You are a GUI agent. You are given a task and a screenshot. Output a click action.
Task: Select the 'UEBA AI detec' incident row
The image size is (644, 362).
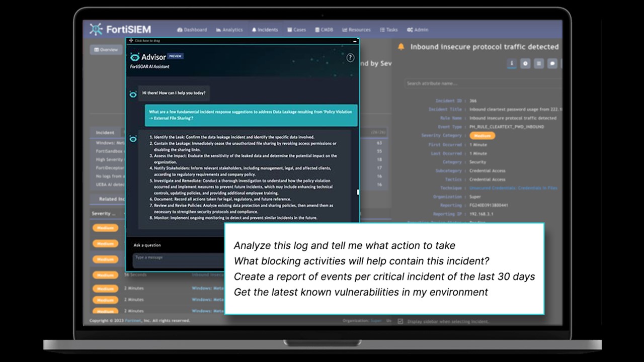[110, 185]
